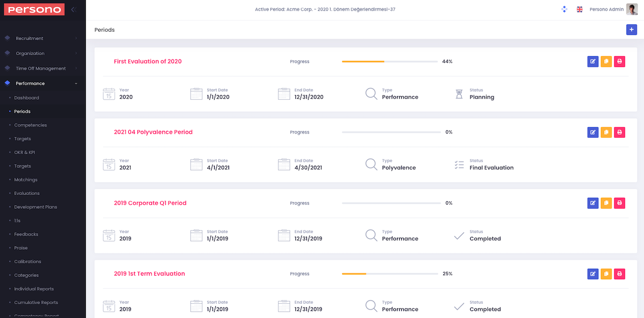Click the First Evaluation 44% progress bar
644x318 pixels.
point(391,61)
